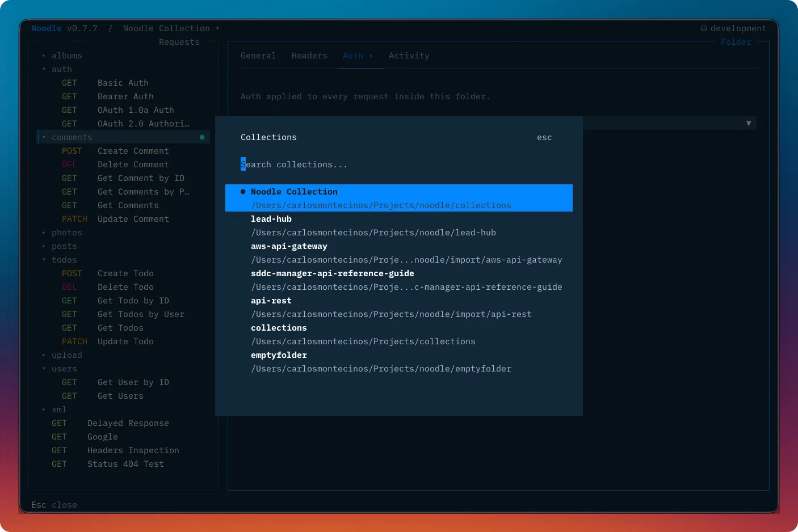Click the green dot on comments folder
The width and height of the screenshot is (798, 532).
(x=202, y=137)
